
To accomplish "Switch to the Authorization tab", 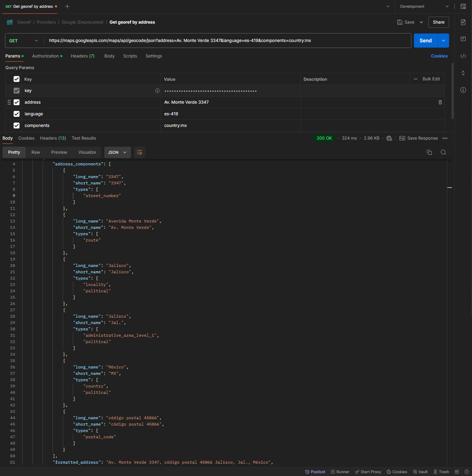I will 45,56.
